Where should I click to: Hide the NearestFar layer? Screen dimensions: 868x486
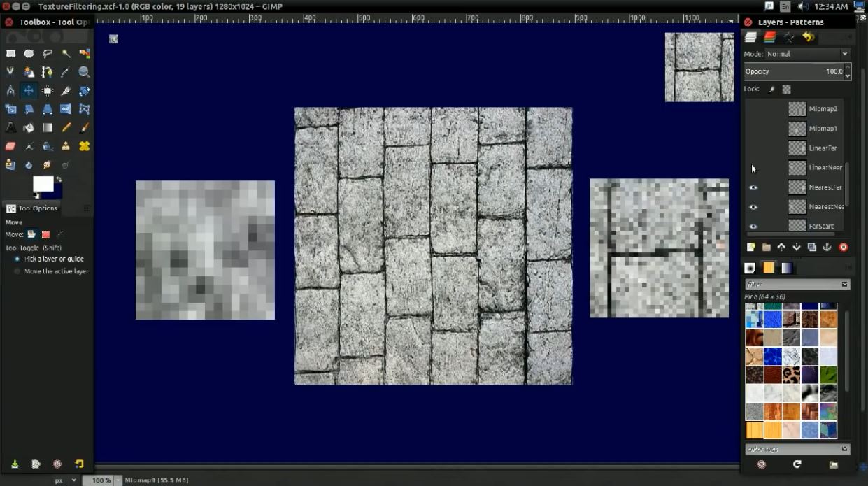point(753,187)
